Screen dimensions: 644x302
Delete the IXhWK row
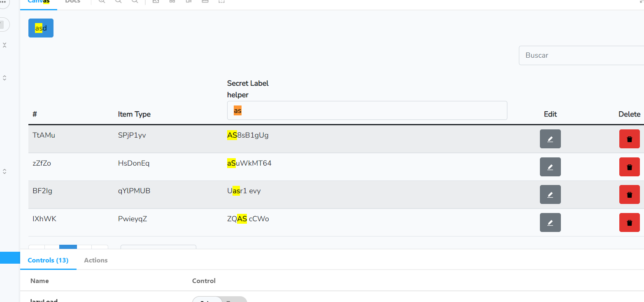[629, 222]
